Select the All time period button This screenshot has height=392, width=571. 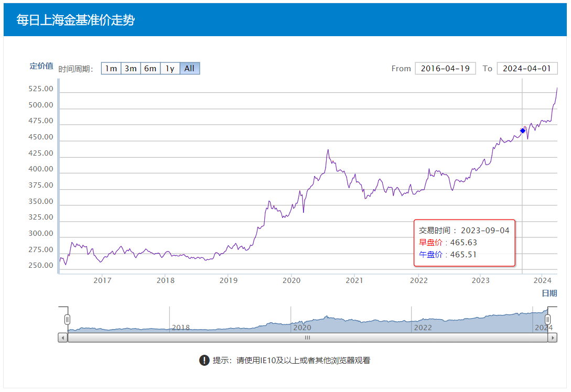[190, 69]
